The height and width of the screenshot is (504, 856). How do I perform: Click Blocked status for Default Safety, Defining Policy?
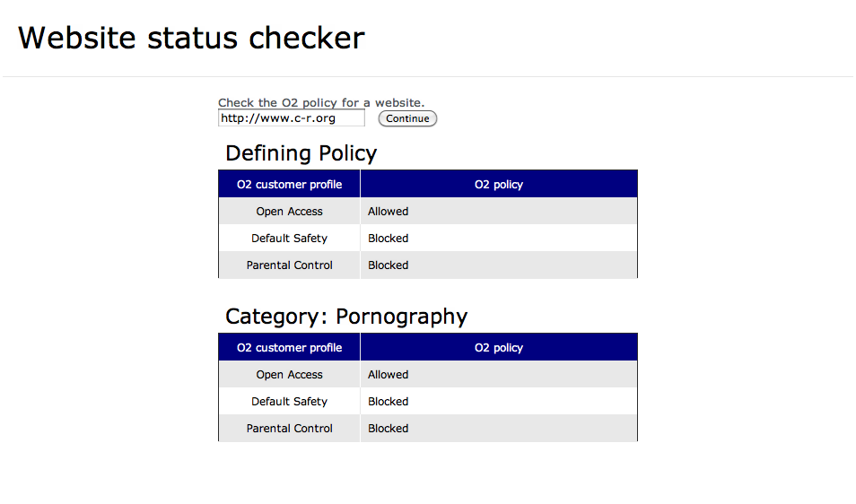[388, 239]
